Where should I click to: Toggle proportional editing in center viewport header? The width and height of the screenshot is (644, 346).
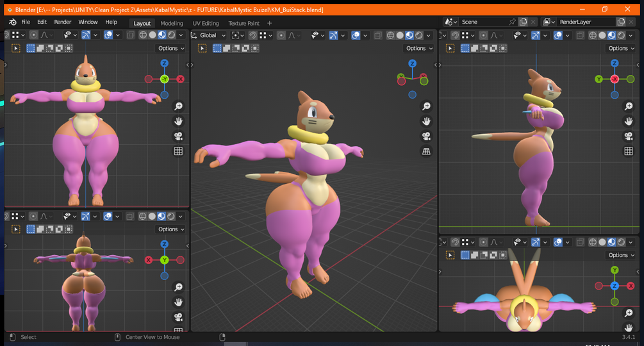click(x=281, y=36)
